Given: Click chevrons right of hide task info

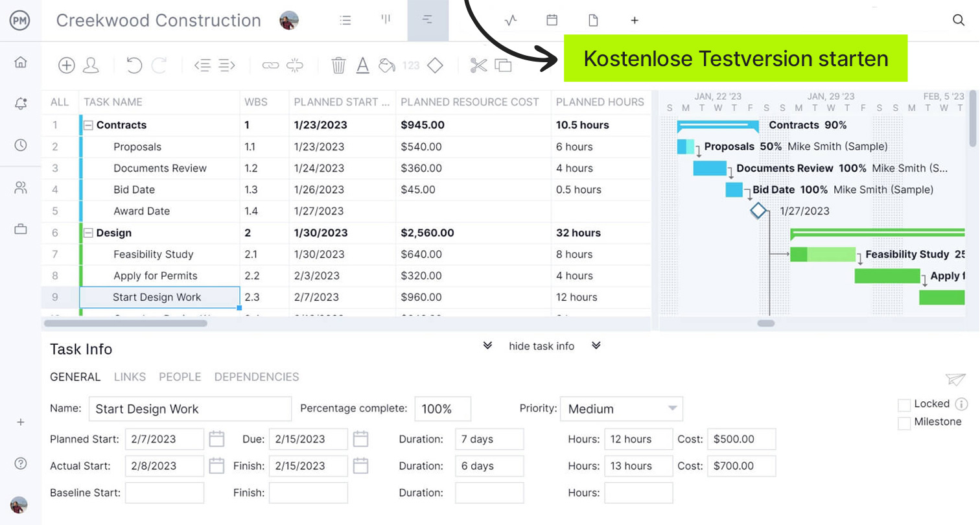Looking at the screenshot, I should [596, 345].
